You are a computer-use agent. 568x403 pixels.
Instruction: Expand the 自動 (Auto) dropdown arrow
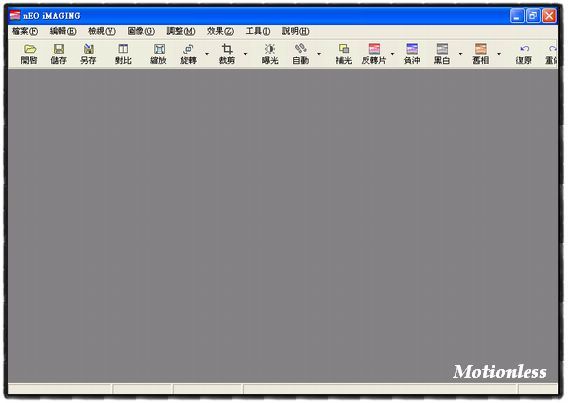tap(319, 54)
